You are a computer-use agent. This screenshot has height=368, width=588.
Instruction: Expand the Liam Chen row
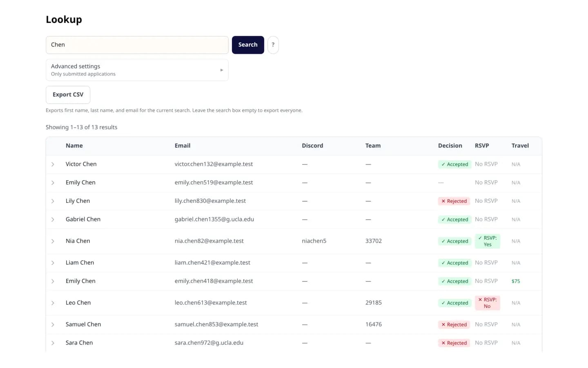(x=53, y=263)
